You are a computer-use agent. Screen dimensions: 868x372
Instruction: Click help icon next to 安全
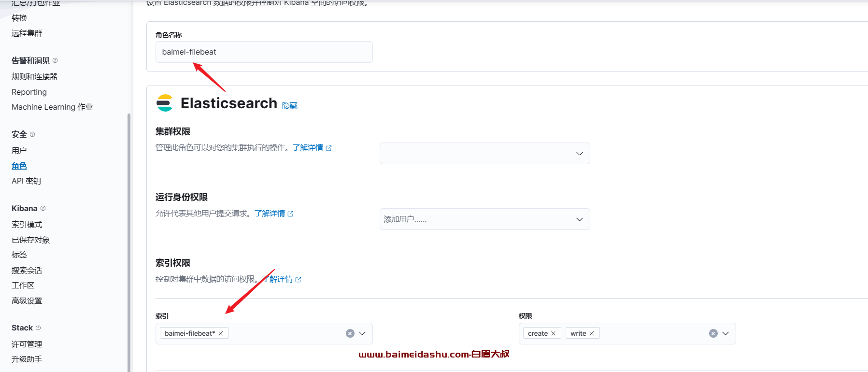point(32,134)
